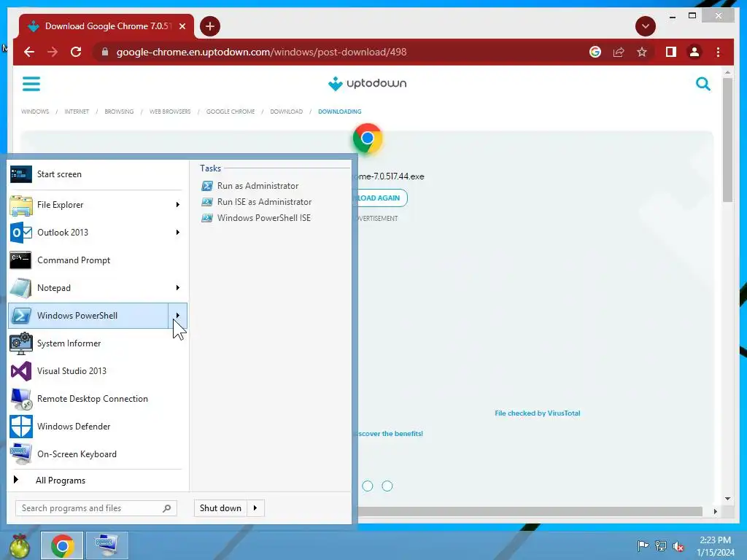Select the Download Google Chrome tab
This screenshot has width=747, height=560.
(107, 26)
